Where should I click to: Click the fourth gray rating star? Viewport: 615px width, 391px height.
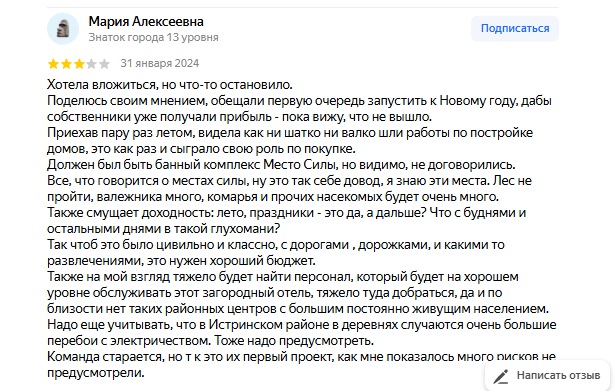point(91,64)
